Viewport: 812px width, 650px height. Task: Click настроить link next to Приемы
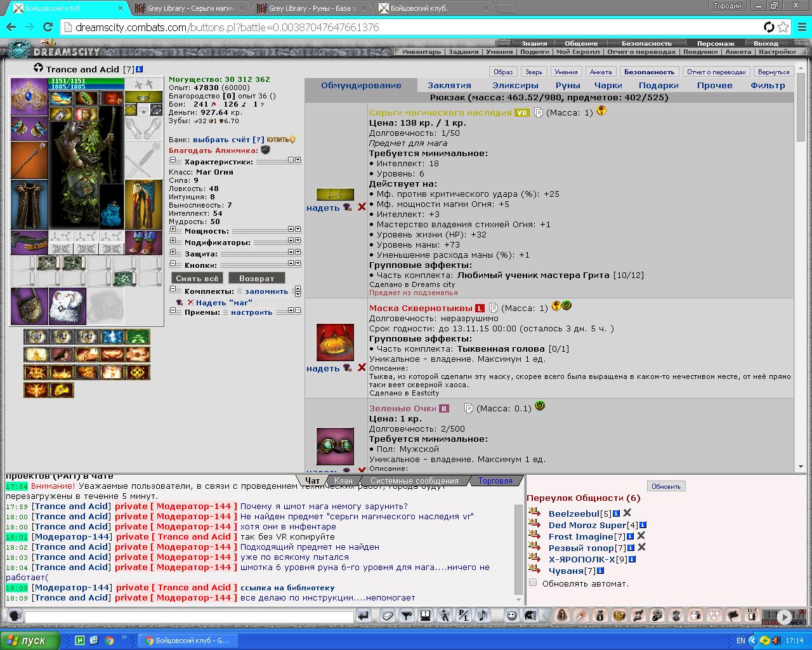point(251,312)
